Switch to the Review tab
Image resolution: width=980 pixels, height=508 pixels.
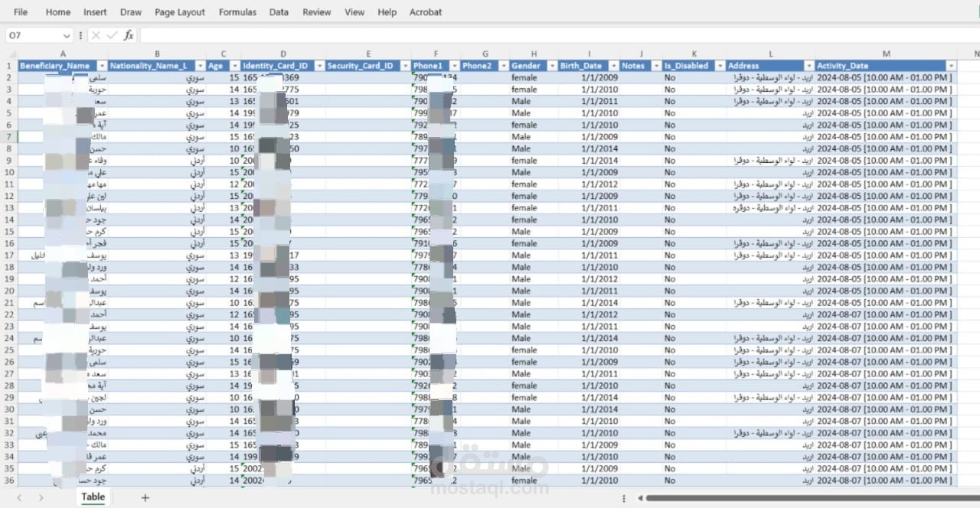(x=317, y=12)
